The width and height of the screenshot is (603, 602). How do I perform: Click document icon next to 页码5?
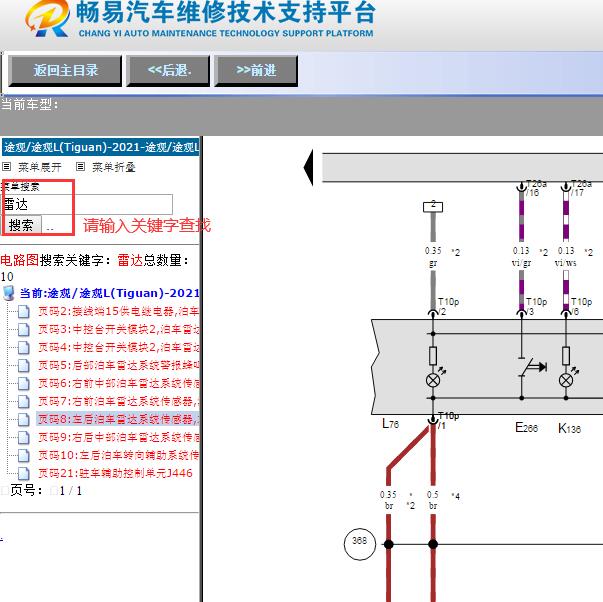click(23, 365)
